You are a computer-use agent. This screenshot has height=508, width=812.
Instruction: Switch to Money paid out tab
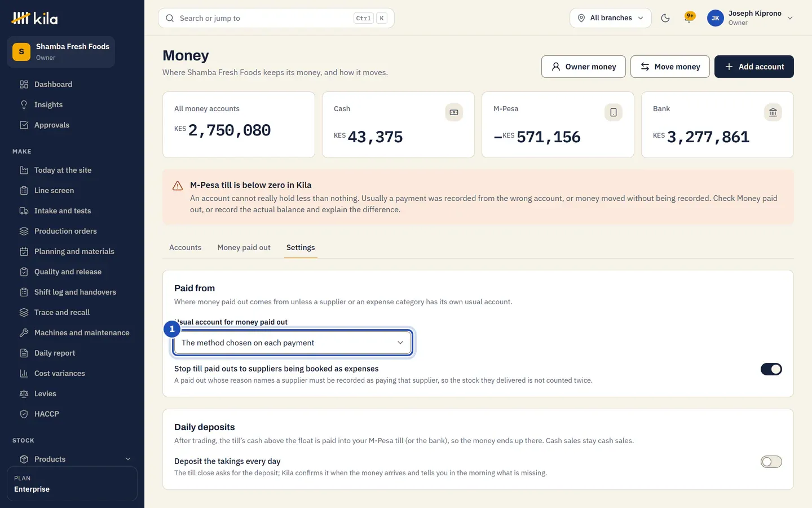click(x=244, y=247)
